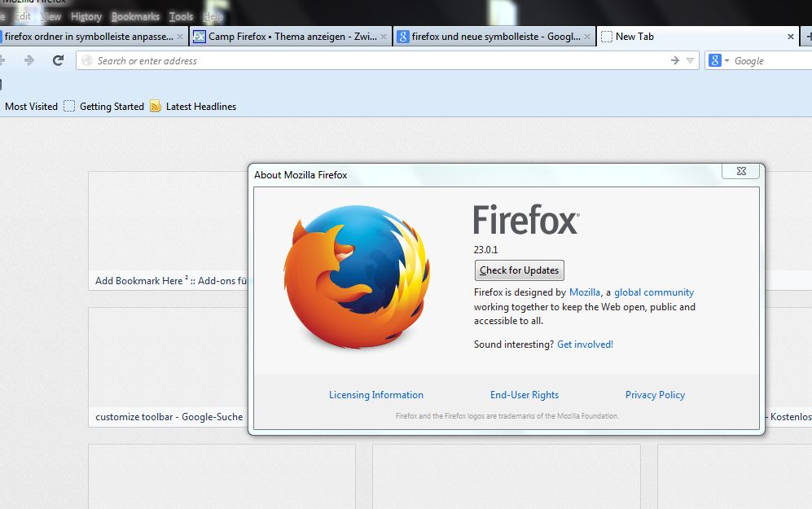Click the 'About Mozilla Firefox' dialog title
812x509 pixels.
(301, 175)
